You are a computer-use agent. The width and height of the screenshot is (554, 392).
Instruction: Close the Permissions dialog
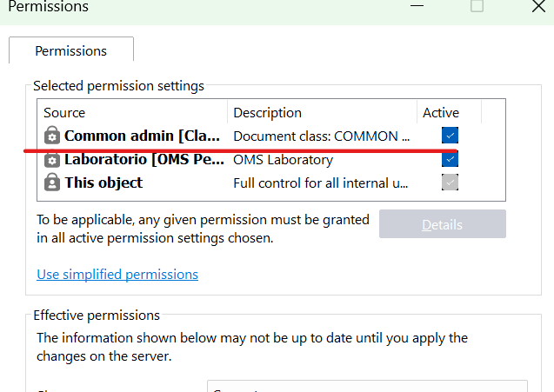click(538, 7)
